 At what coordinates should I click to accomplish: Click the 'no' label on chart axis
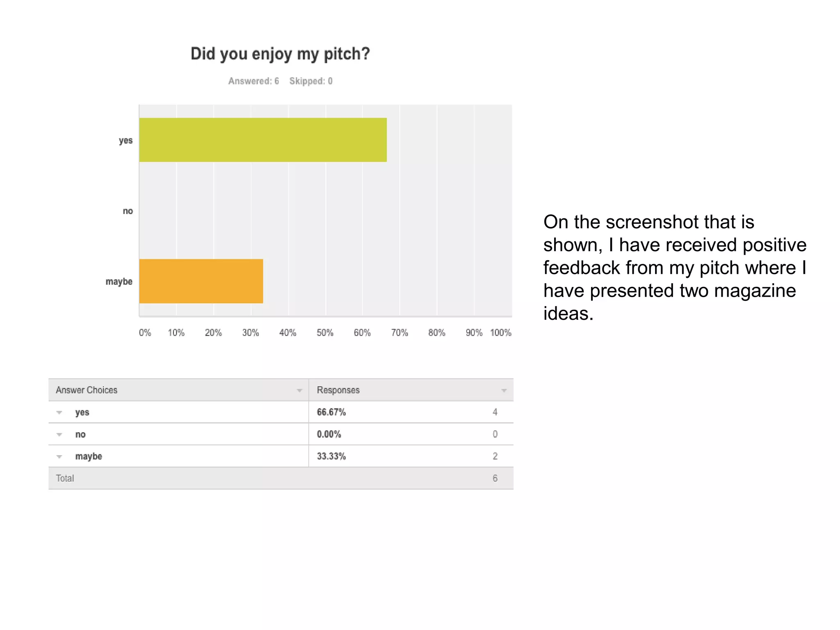click(128, 211)
